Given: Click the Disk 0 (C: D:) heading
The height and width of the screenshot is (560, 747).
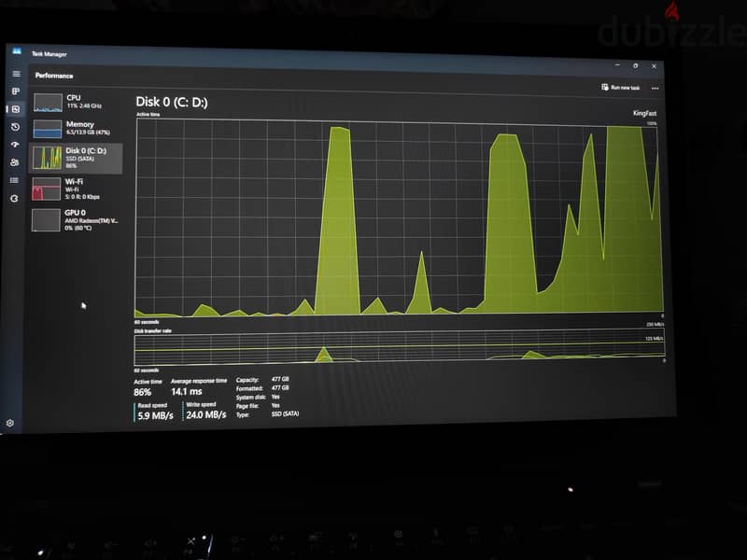Looking at the screenshot, I should pyautogui.click(x=172, y=102).
